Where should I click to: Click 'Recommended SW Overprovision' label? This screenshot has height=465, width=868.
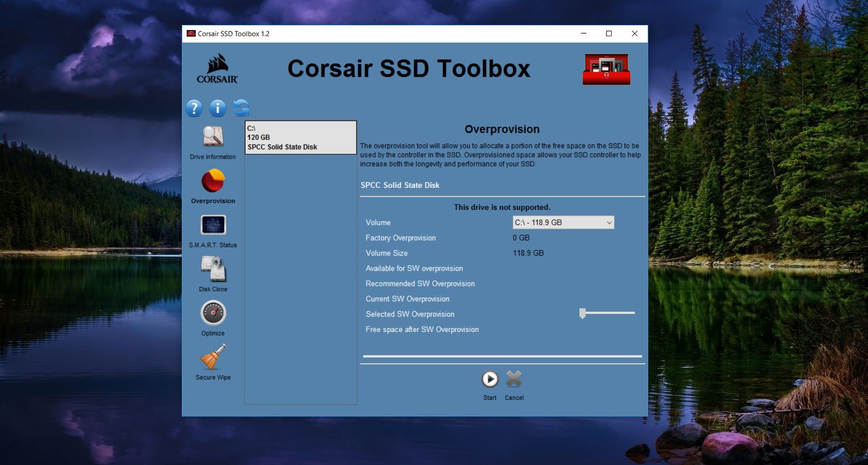[x=420, y=284]
